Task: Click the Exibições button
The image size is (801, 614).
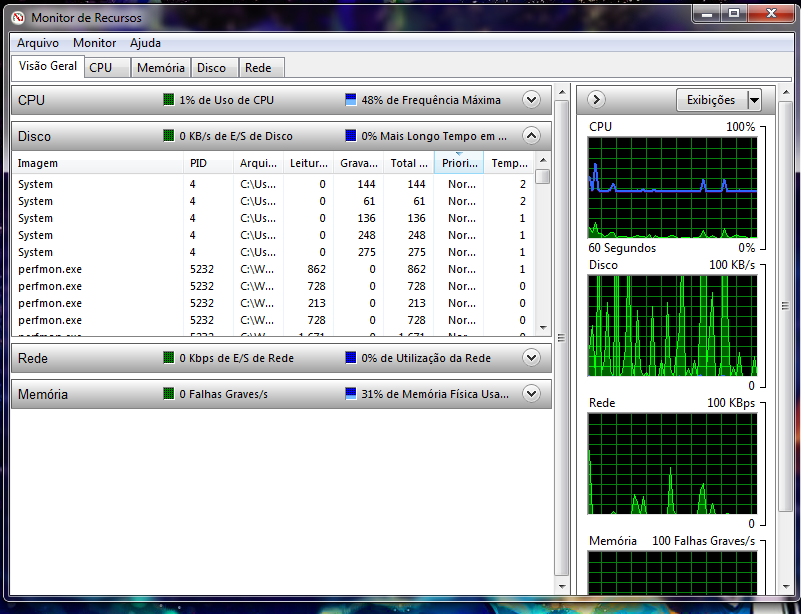Action: (x=712, y=100)
